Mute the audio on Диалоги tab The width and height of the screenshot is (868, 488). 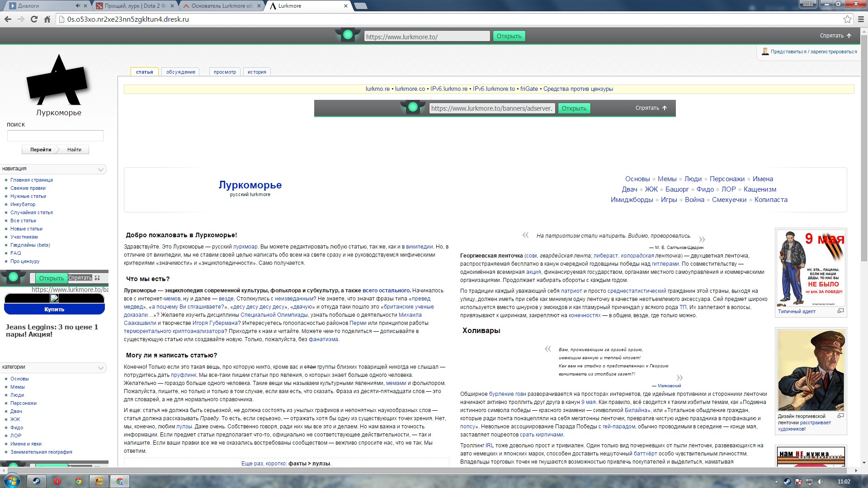click(x=78, y=6)
